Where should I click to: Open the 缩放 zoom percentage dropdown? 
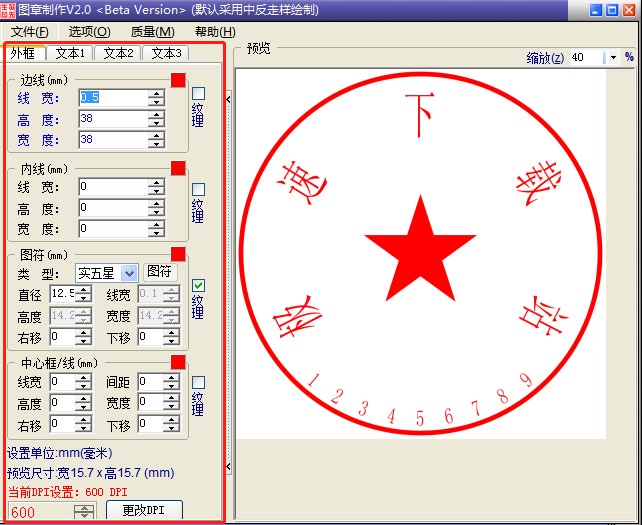tap(613, 58)
